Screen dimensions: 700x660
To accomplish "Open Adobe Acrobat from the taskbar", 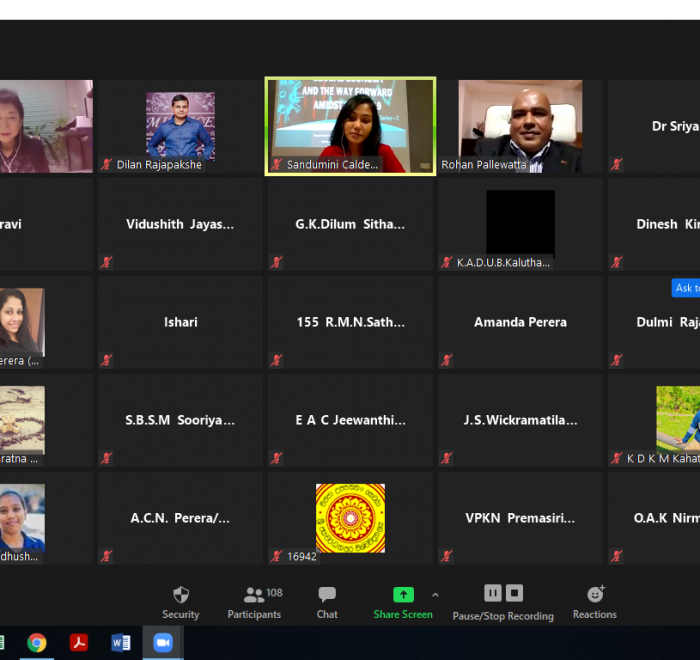I will [79, 643].
